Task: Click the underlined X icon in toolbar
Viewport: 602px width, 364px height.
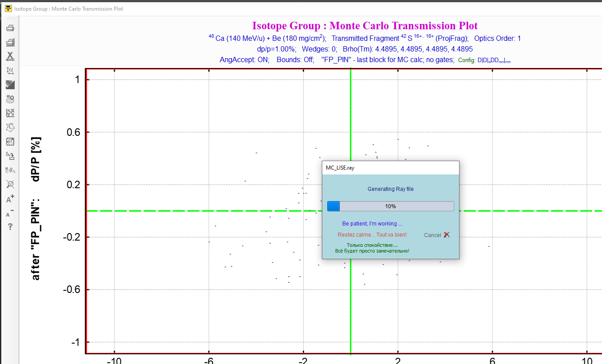Action: click(x=10, y=56)
